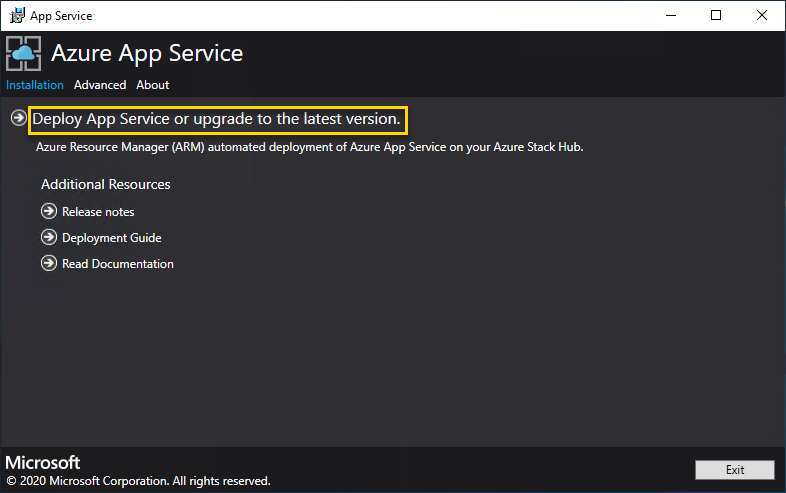Click the Additional Resources heading
786x493 pixels.
tap(106, 185)
